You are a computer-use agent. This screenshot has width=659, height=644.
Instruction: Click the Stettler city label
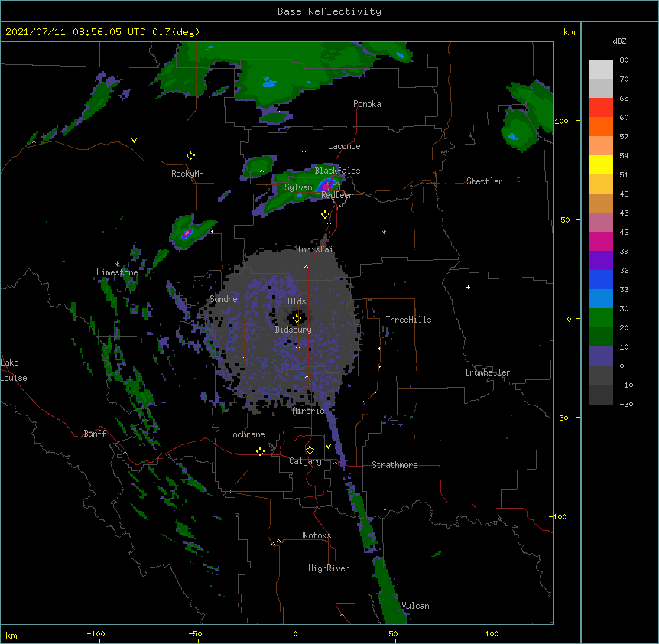click(x=485, y=181)
